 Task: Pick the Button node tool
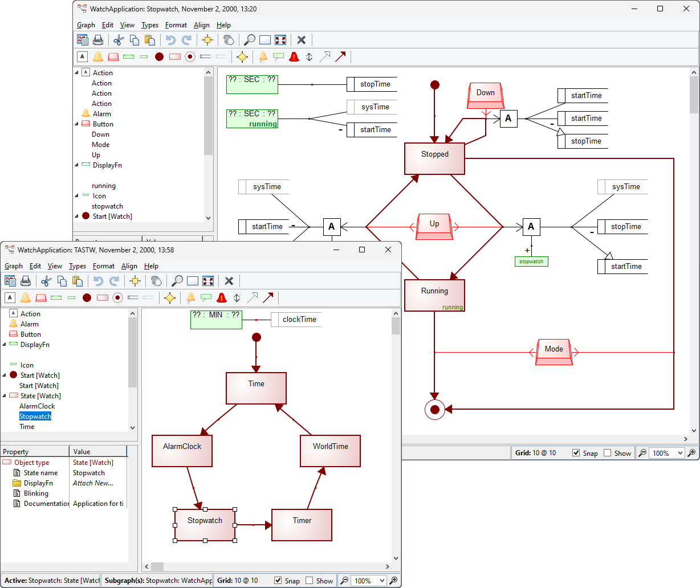[x=113, y=56]
